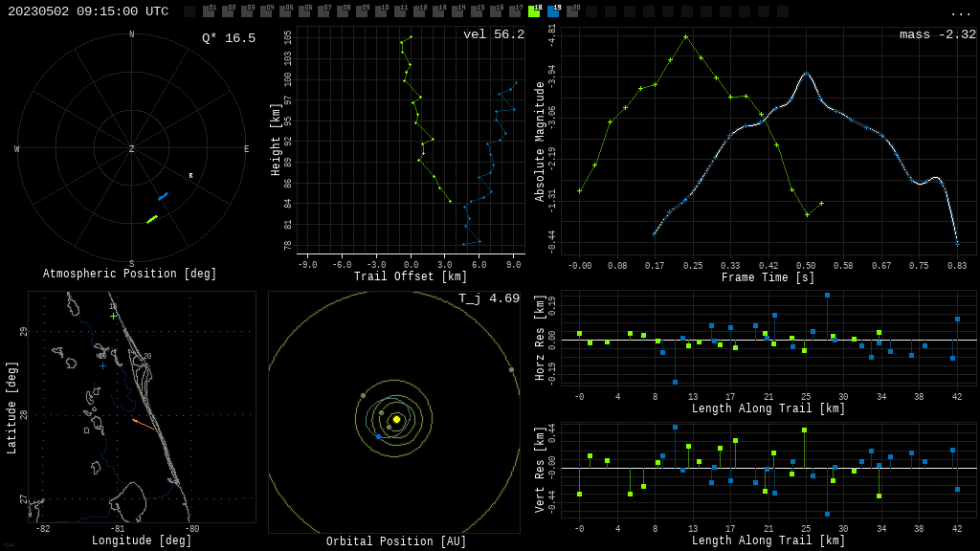Click the N compass label
The height and width of the screenshot is (551, 980).
132,34
